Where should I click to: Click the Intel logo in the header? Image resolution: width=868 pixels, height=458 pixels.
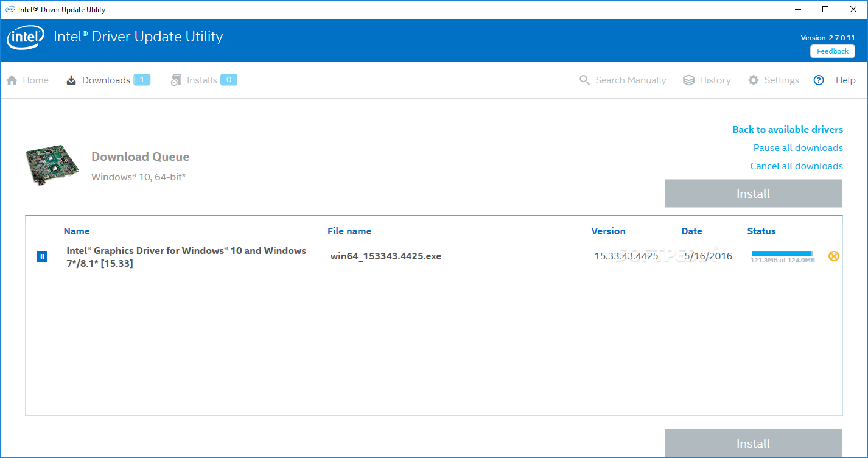coord(26,38)
